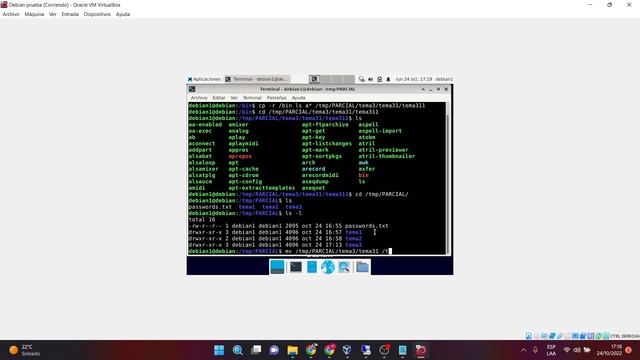Image resolution: width=640 pixels, height=360 pixels.
Task: Open the terminal's Editar menu
Action: (219, 98)
